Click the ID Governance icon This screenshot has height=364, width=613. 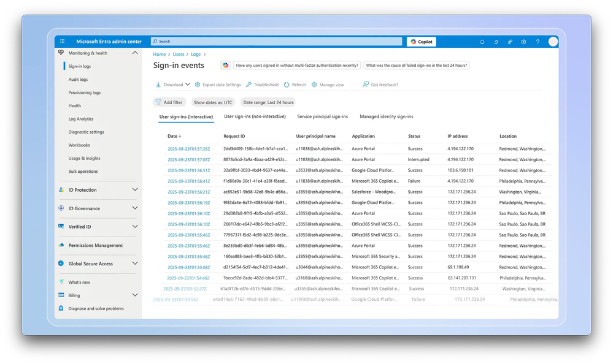tap(61, 208)
